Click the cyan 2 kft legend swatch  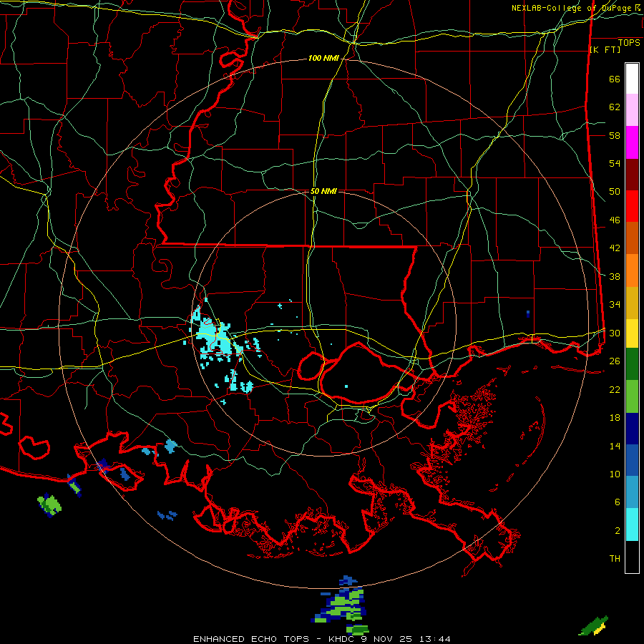coord(632,525)
